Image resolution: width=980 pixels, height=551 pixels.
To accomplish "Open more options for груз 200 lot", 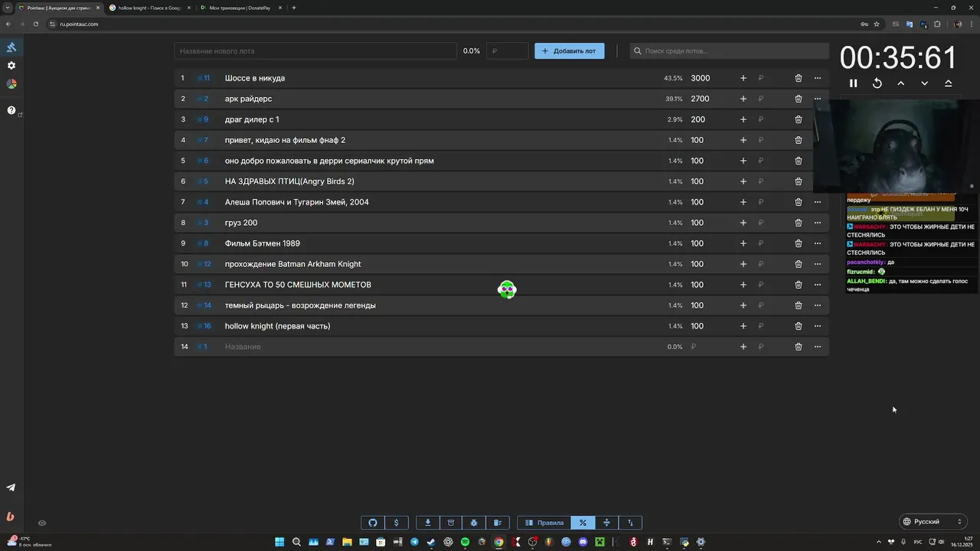I will tap(817, 223).
